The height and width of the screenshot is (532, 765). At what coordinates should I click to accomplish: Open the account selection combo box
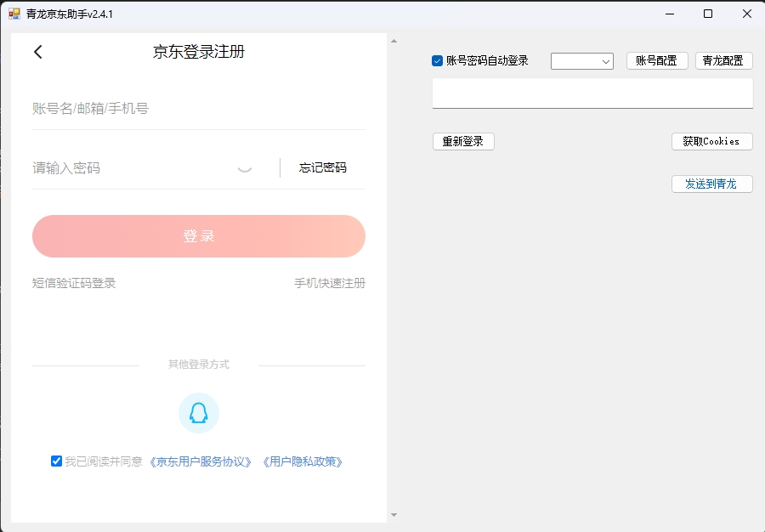[x=582, y=61]
